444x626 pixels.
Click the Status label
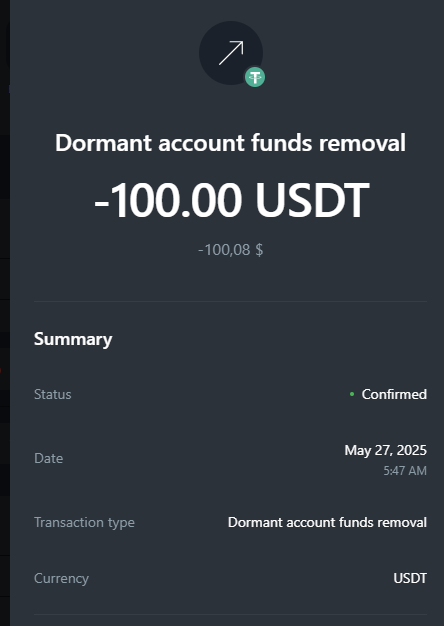[x=53, y=394]
